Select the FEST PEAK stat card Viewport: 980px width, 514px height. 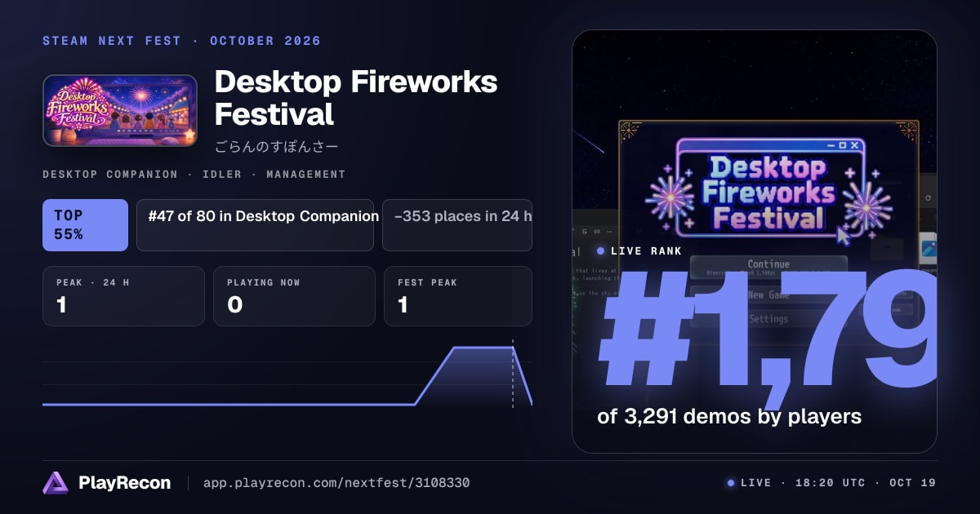click(x=458, y=296)
